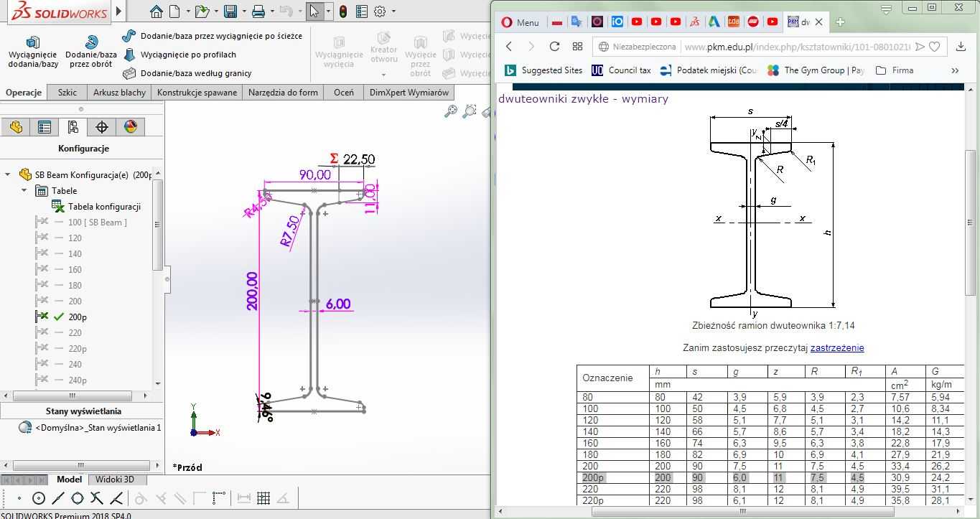Select the Trim entities tool
980x519 pixels.
(x=97, y=498)
